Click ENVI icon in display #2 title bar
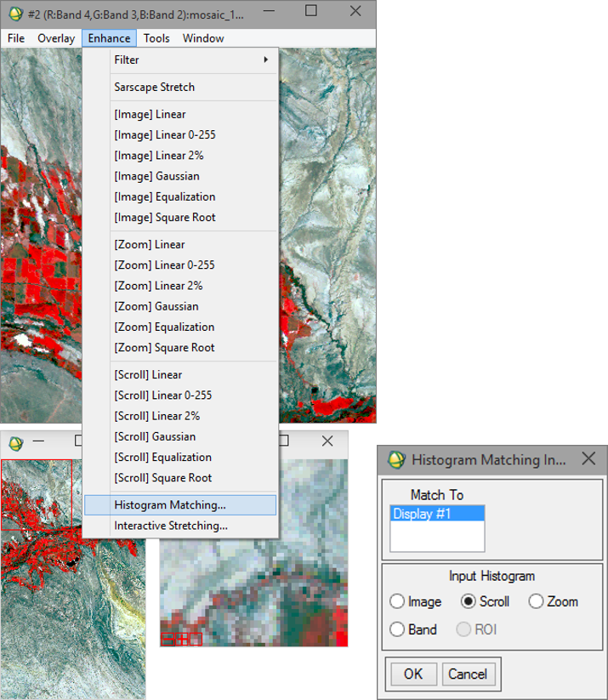This screenshot has height=700, width=608. [x=15, y=14]
